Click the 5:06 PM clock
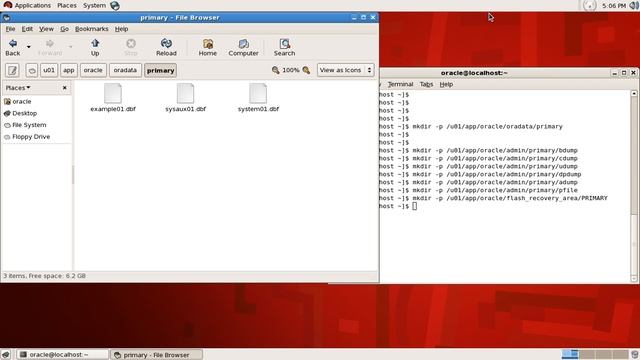 click(614, 6)
